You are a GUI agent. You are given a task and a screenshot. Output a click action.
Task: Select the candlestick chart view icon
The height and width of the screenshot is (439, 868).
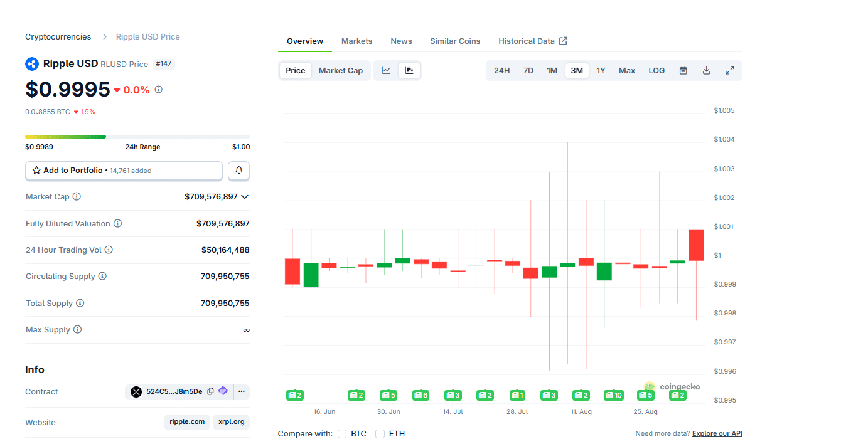(409, 71)
